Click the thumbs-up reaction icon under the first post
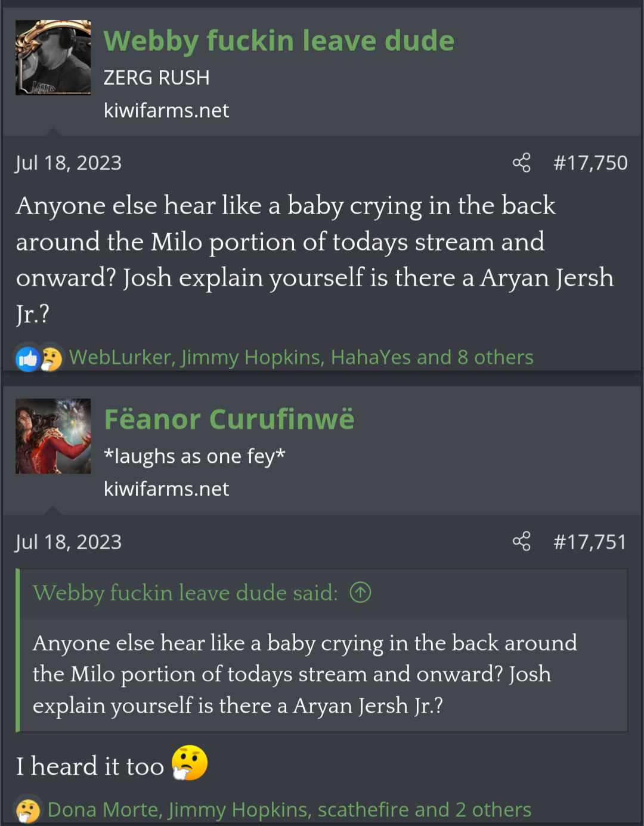The image size is (644, 826). tap(27, 358)
